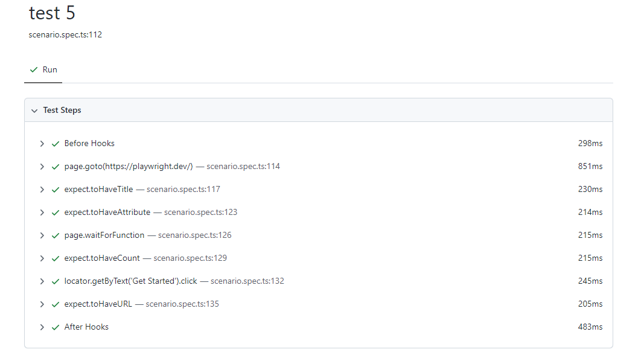Expand the expect.toHaveURL step
This screenshot has height=355, width=644.
42,304
